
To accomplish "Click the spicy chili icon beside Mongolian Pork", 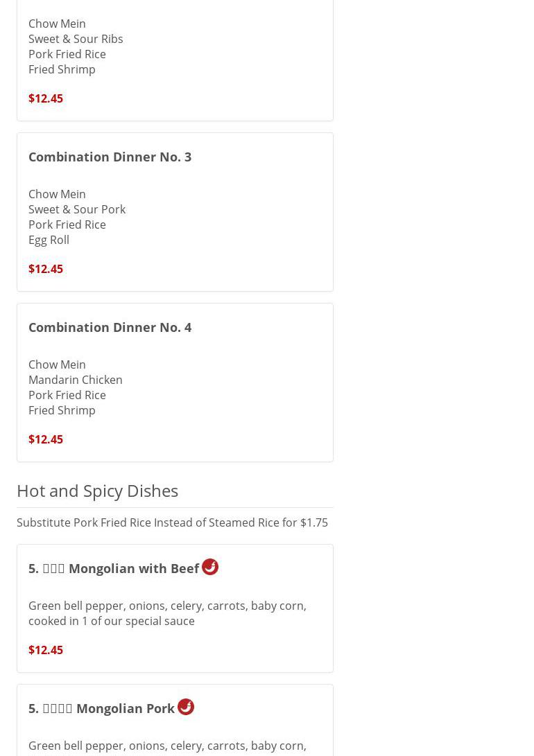I will coord(185,707).
